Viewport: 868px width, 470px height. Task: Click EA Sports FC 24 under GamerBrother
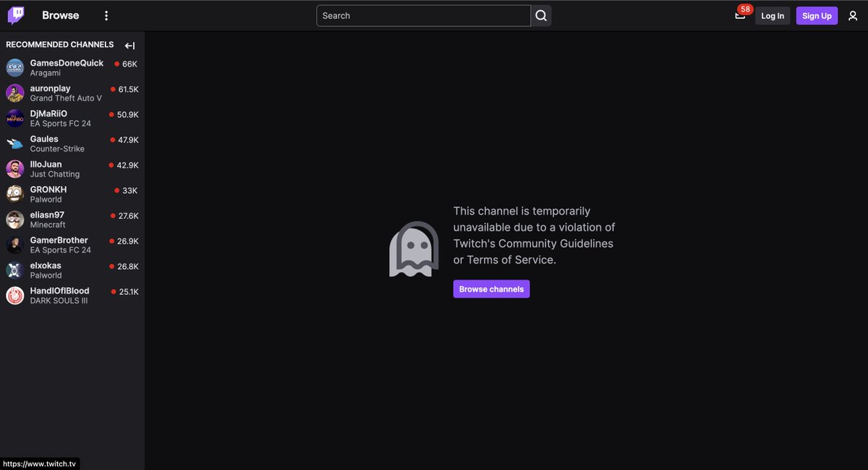pyautogui.click(x=61, y=250)
